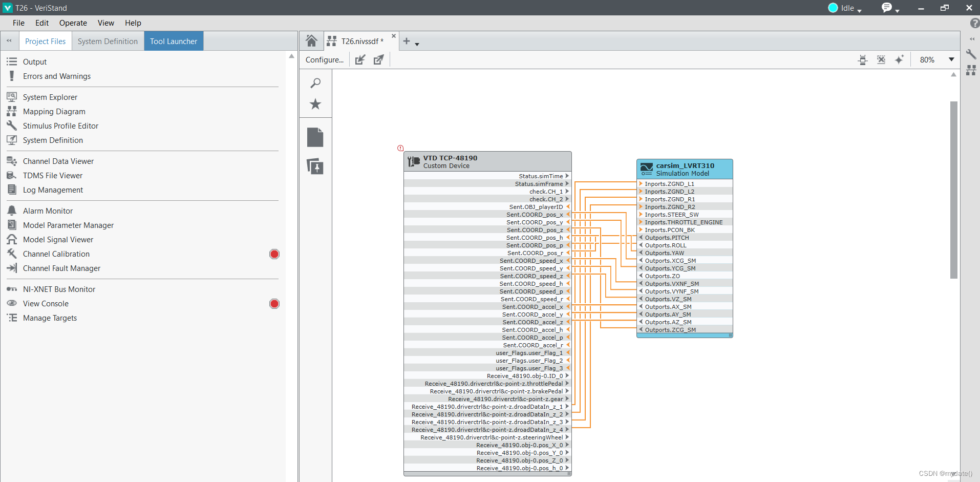
Task: Open Alarm Monitor bell icon
Action: (x=12, y=211)
